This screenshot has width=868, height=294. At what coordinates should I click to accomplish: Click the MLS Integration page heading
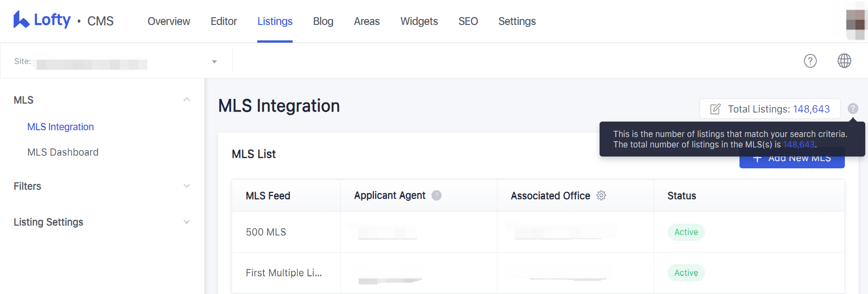279,106
